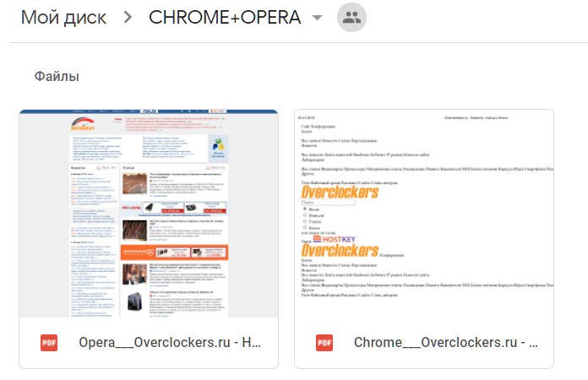Select the second radio button in Chrome preview
The height and width of the screenshot is (380, 588).
[305, 215]
